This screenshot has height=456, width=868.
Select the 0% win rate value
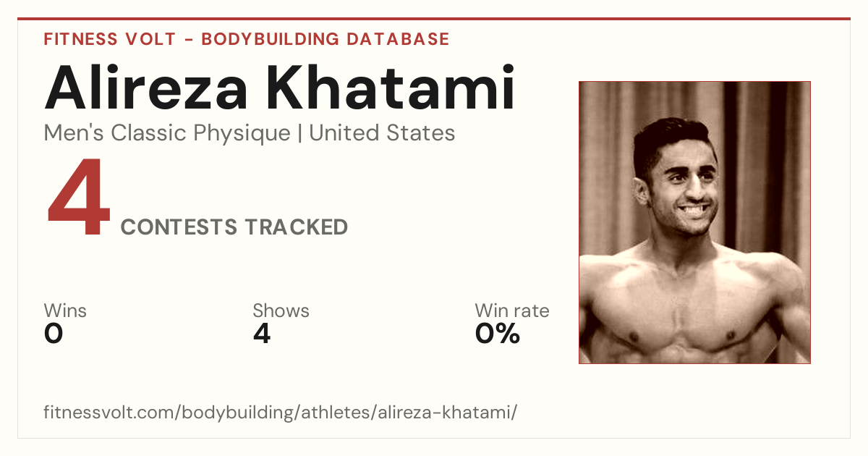coord(498,334)
